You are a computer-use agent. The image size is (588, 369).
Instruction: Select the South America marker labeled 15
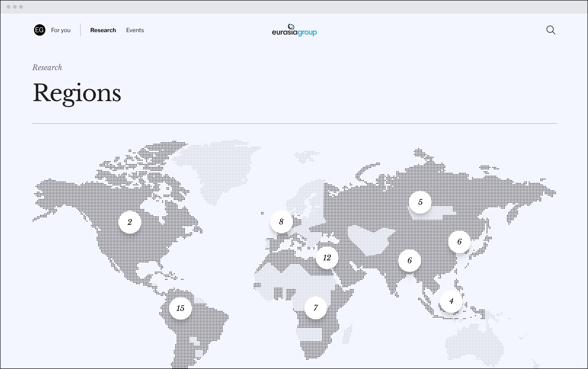click(x=180, y=308)
